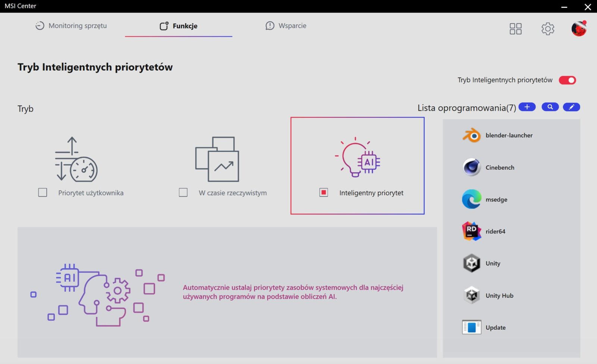Enable the W czasie rzeczywistym checkbox
Screen dimensions: 597x364
point(183,192)
